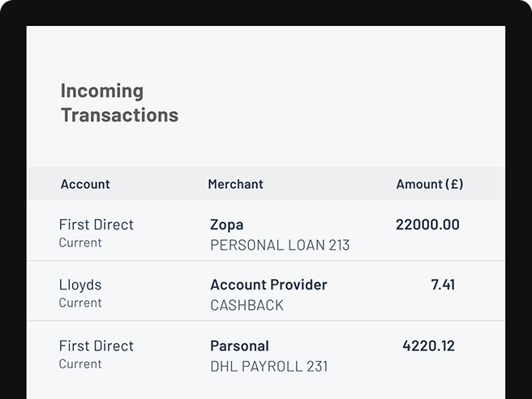Screen dimensions: 532x399
Task: Select the 7.41 amount
Action: pyautogui.click(x=443, y=285)
